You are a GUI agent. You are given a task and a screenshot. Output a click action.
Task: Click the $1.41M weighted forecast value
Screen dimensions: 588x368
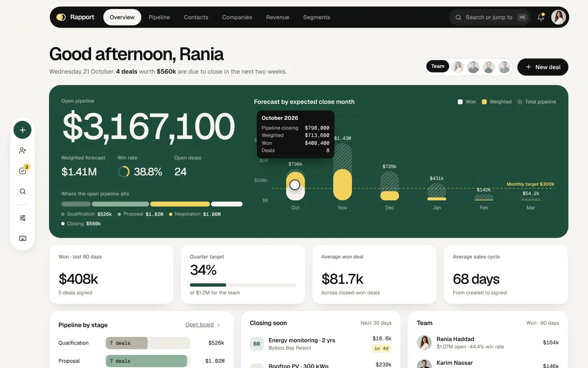pyautogui.click(x=79, y=172)
